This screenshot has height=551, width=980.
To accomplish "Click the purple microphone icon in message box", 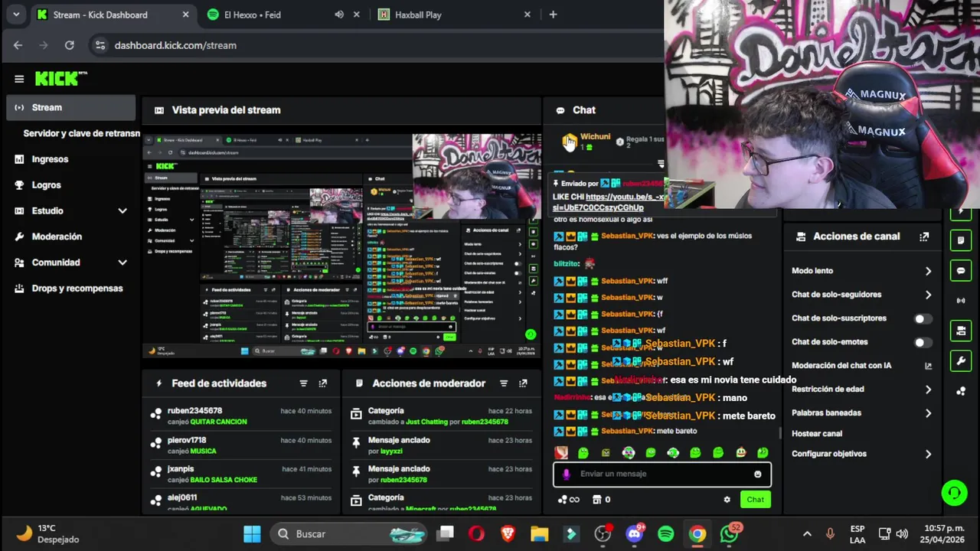I will pos(567,474).
